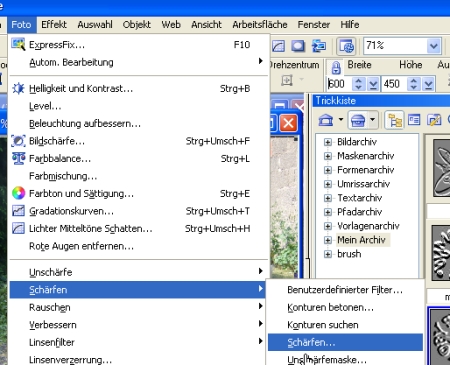Image resolution: width=450 pixels, height=365 pixels.
Task: Open the Fenster menu
Action: pyautogui.click(x=314, y=25)
